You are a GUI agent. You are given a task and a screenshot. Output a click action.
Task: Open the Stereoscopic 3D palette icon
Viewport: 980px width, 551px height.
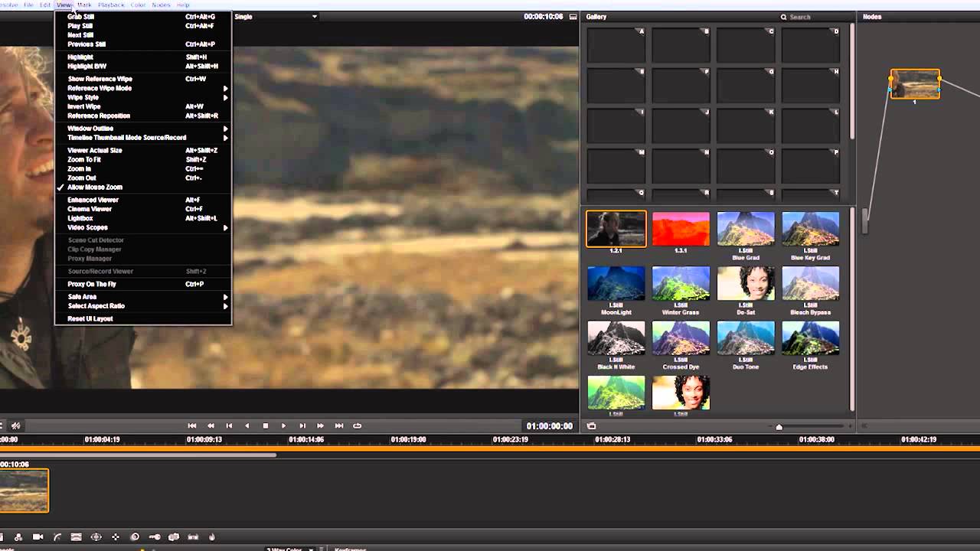(x=193, y=537)
